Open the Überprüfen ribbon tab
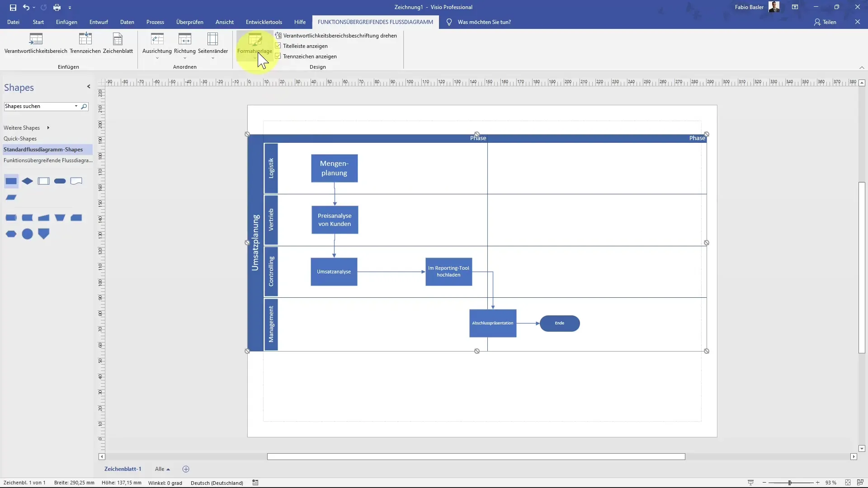Image resolution: width=868 pixels, height=488 pixels. click(x=190, y=22)
